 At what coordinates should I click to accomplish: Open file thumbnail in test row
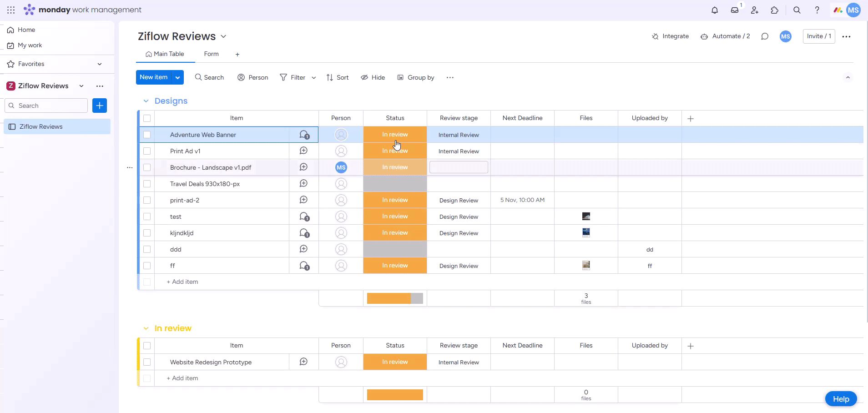(586, 217)
